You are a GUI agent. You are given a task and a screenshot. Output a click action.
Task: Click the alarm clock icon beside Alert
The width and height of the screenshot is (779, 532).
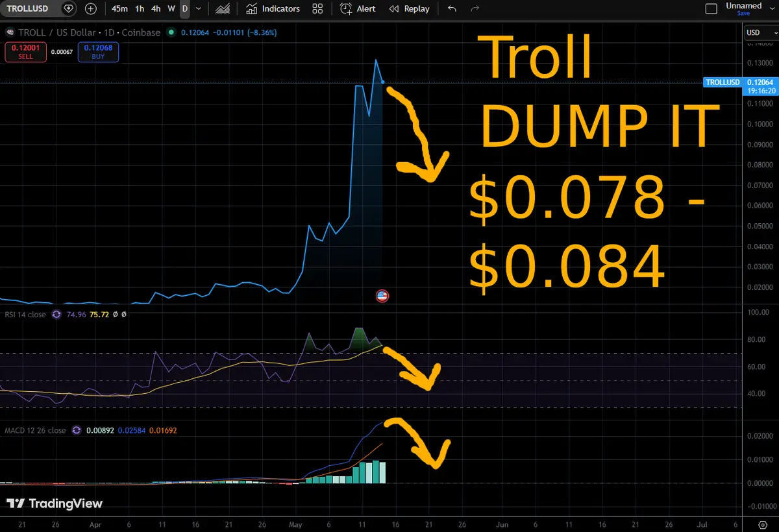347,9
